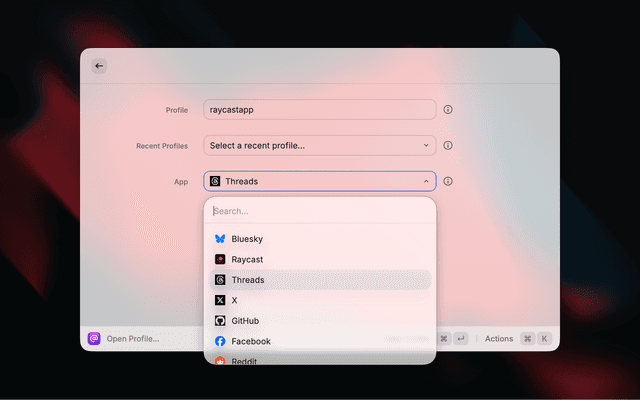Click the GitHub octocat icon
This screenshot has height=400, width=640.
tap(220, 321)
